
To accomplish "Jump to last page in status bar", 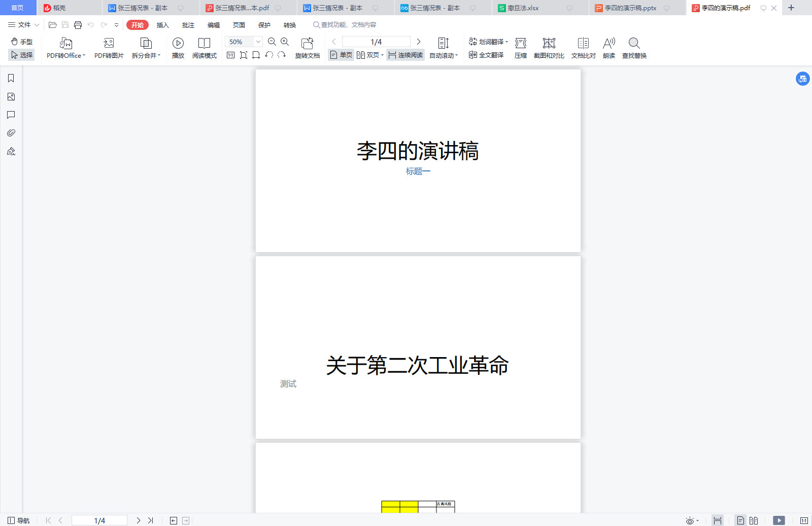I will pos(151,520).
